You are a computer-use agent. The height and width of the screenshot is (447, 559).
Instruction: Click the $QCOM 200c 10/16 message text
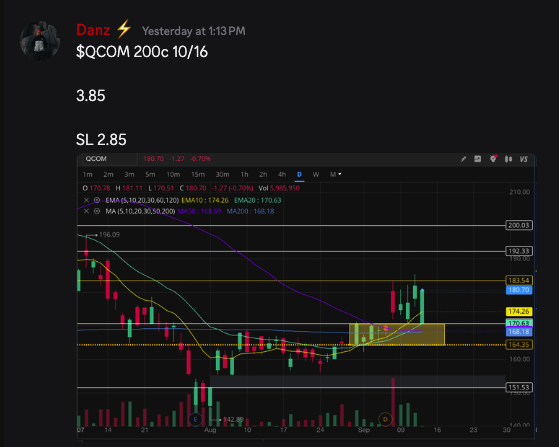tap(142, 52)
